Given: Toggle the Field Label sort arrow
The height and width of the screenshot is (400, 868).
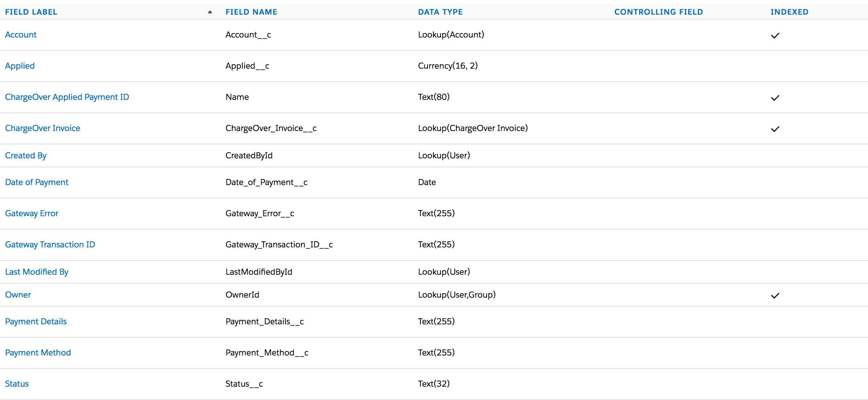Looking at the screenshot, I should click(x=210, y=12).
